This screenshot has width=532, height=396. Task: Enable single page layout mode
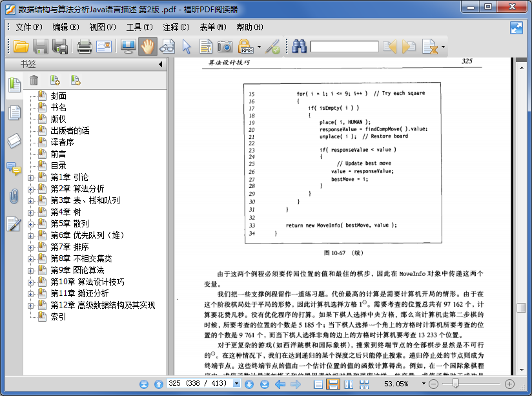(318, 384)
